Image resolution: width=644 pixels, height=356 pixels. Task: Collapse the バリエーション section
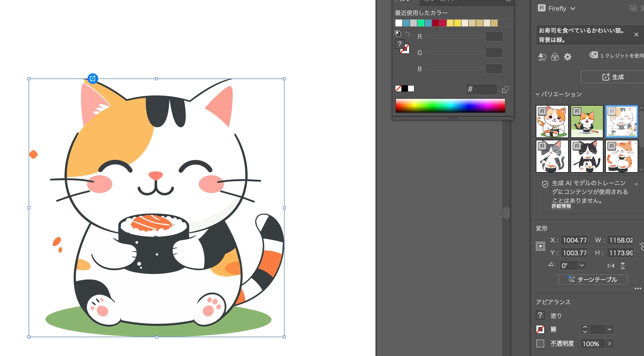(x=538, y=94)
